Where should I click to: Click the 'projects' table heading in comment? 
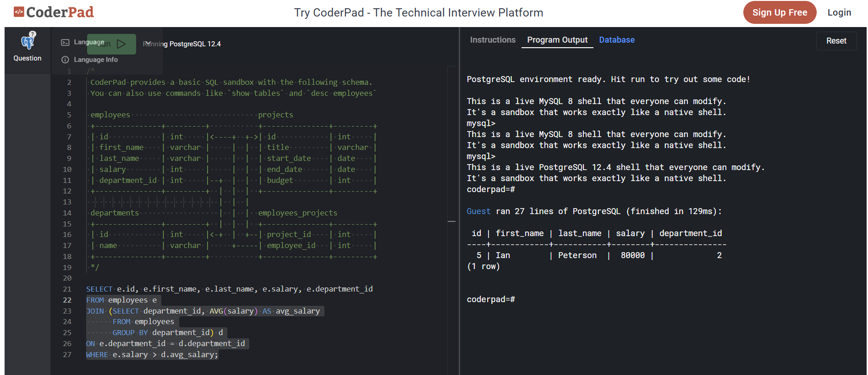[x=275, y=115]
